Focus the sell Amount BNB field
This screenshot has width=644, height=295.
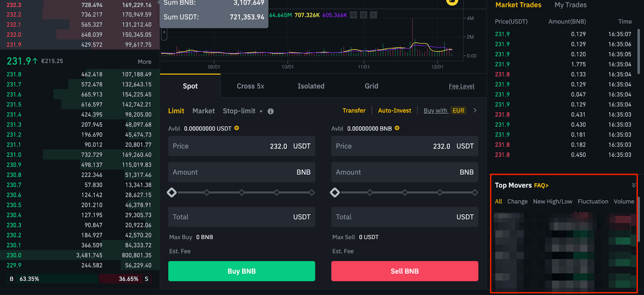[405, 172]
